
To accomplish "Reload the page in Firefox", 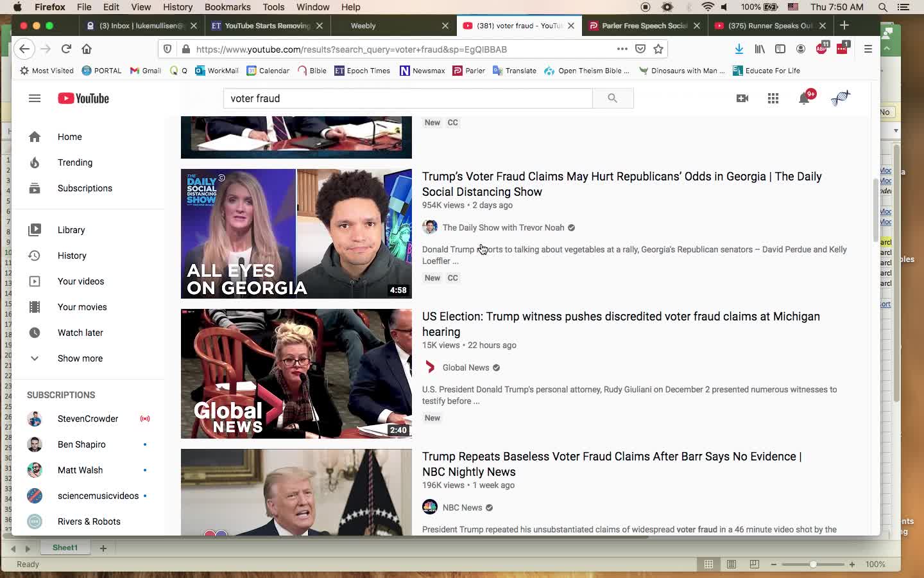I will coord(66,49).
